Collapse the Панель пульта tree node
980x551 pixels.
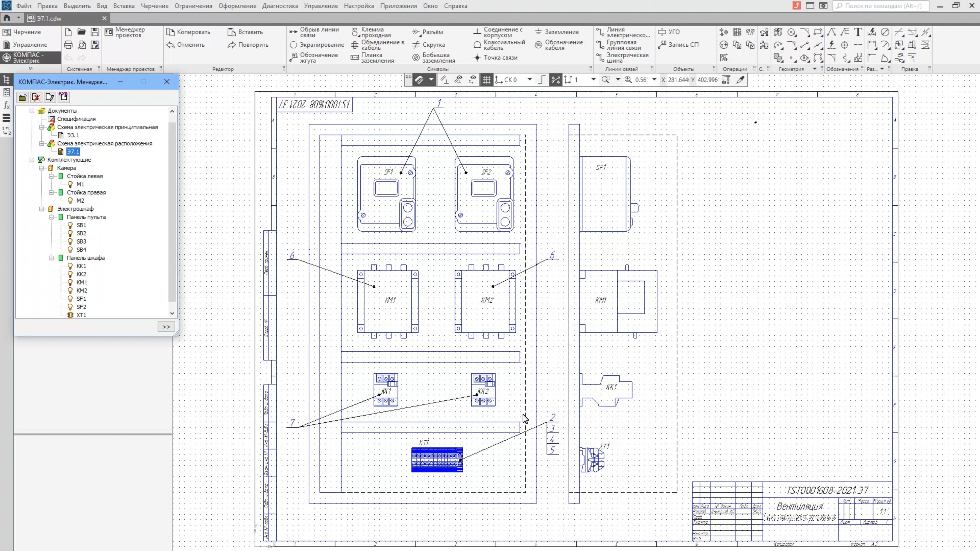click(x=51, y=217)
